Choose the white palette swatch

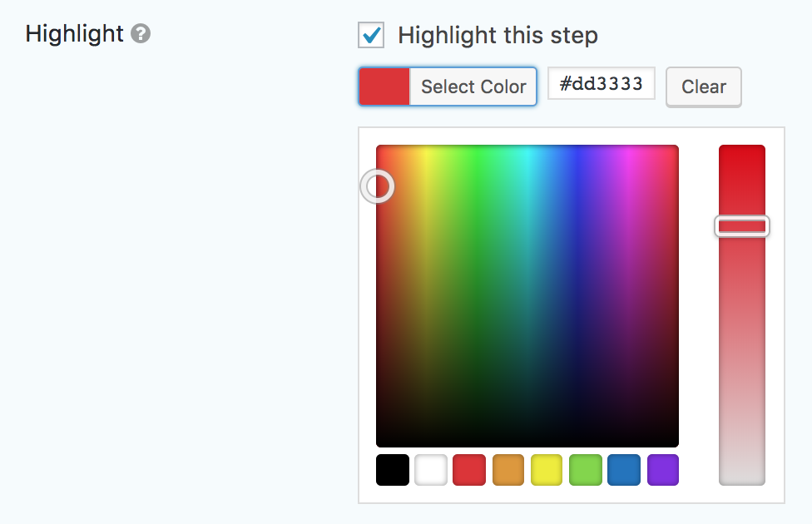coord(431,470)
